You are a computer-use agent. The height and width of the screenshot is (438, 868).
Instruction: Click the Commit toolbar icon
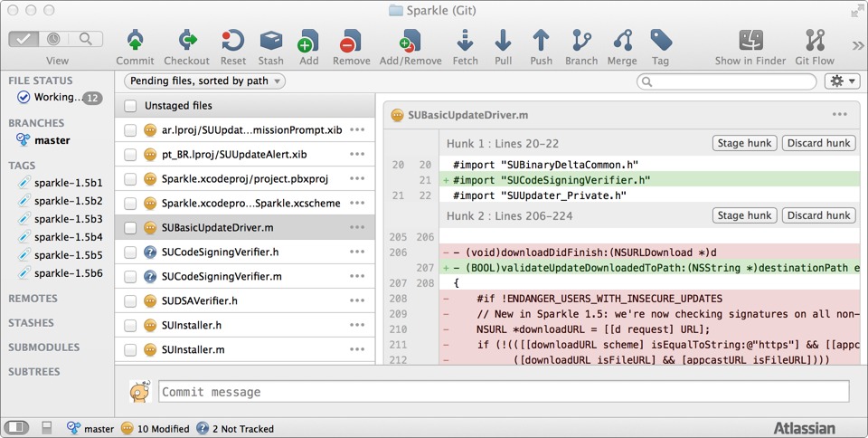click(135, 42)
